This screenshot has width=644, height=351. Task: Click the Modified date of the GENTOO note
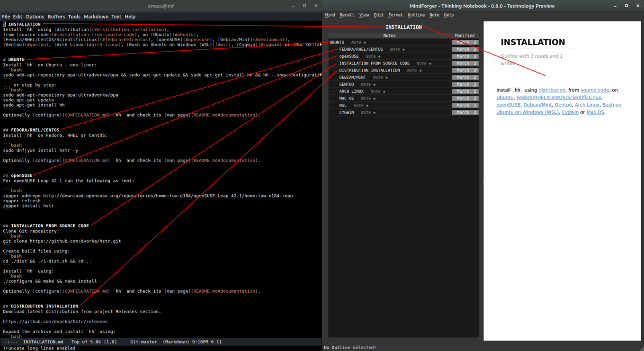pyautogui.click(x=465, y=84)
